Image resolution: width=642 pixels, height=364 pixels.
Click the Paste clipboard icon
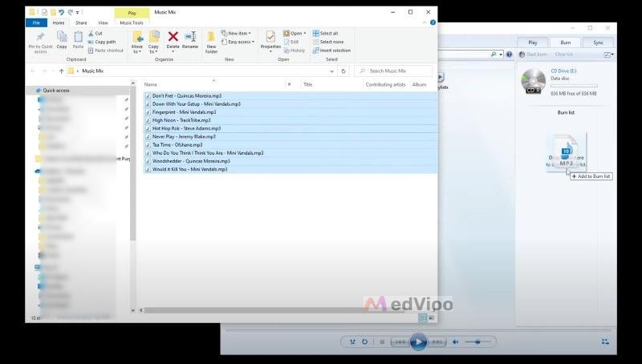(x=78, y=37)
